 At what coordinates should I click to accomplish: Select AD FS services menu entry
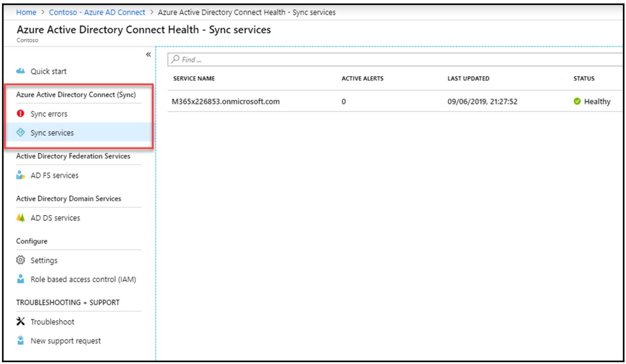(x=54, y=176)
